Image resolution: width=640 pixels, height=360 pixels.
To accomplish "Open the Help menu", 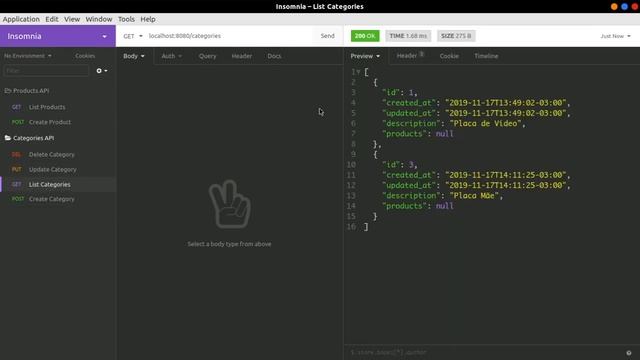I will pos(148,19).
